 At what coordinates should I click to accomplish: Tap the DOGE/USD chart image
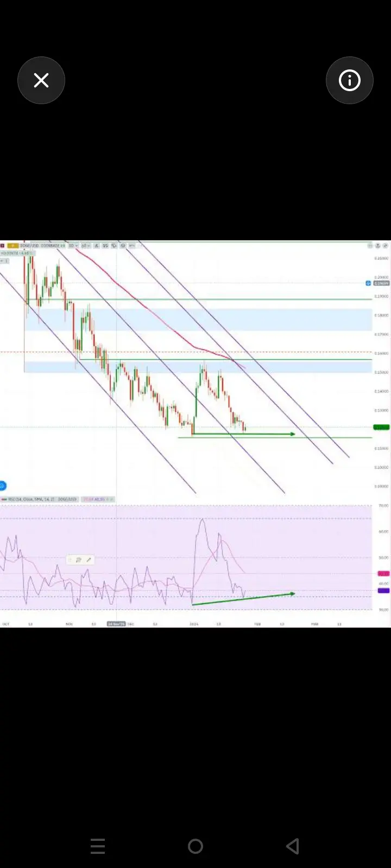[x=195, y=434]
